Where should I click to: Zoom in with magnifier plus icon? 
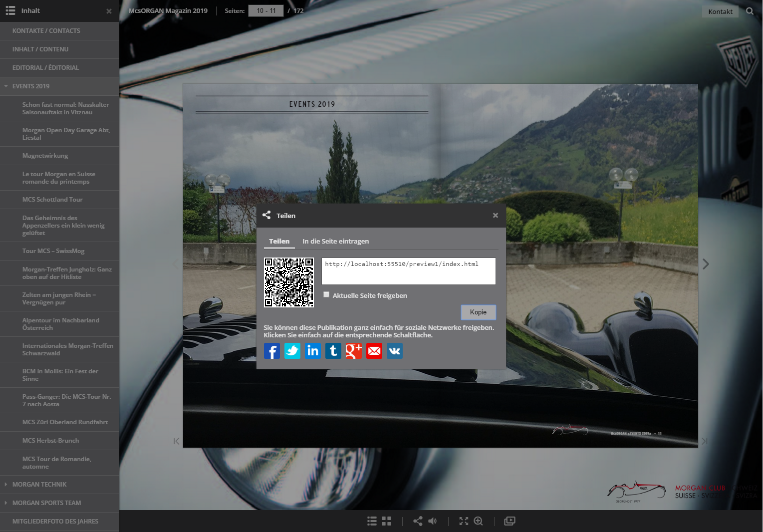pos(478,521)
